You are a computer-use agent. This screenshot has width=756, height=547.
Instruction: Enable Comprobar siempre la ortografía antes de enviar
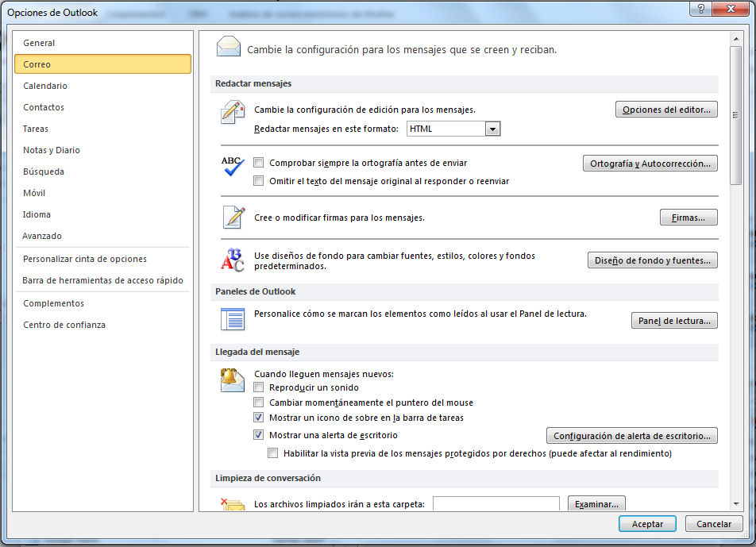tap(259, 163)
